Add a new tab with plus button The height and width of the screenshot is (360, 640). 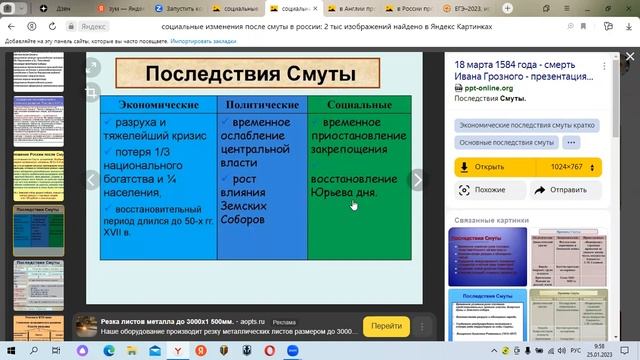coord(507,8)
